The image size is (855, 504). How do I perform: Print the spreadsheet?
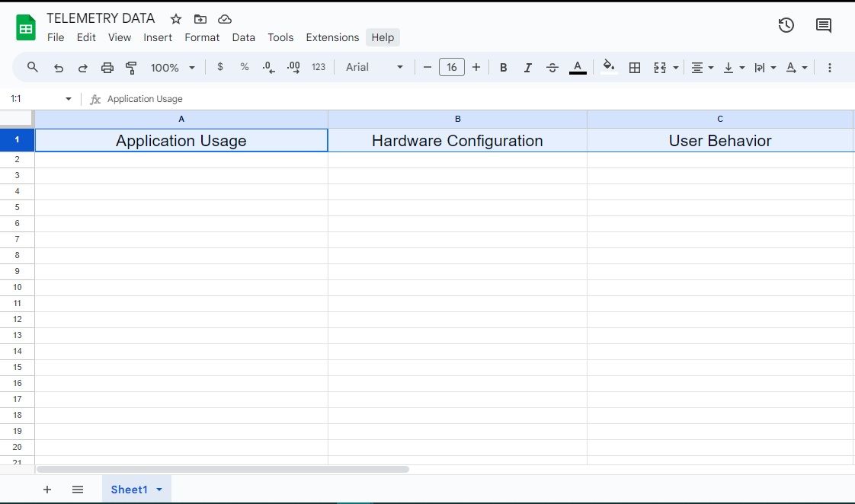click(x=107, y=67)
